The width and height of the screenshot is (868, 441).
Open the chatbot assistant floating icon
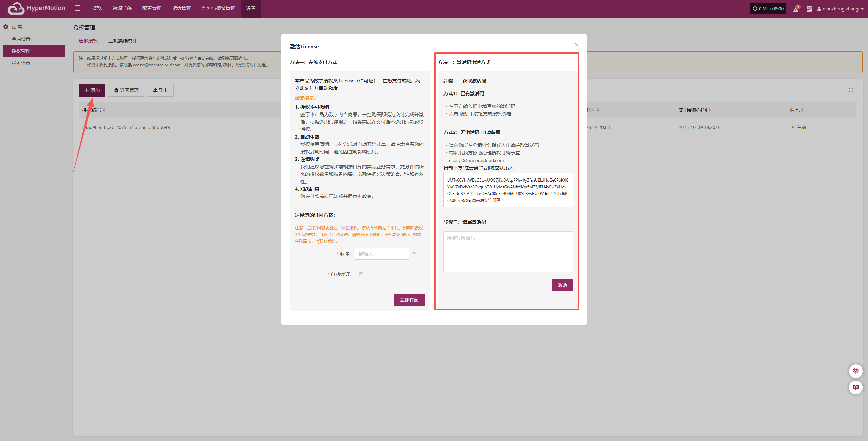(855, 371)
